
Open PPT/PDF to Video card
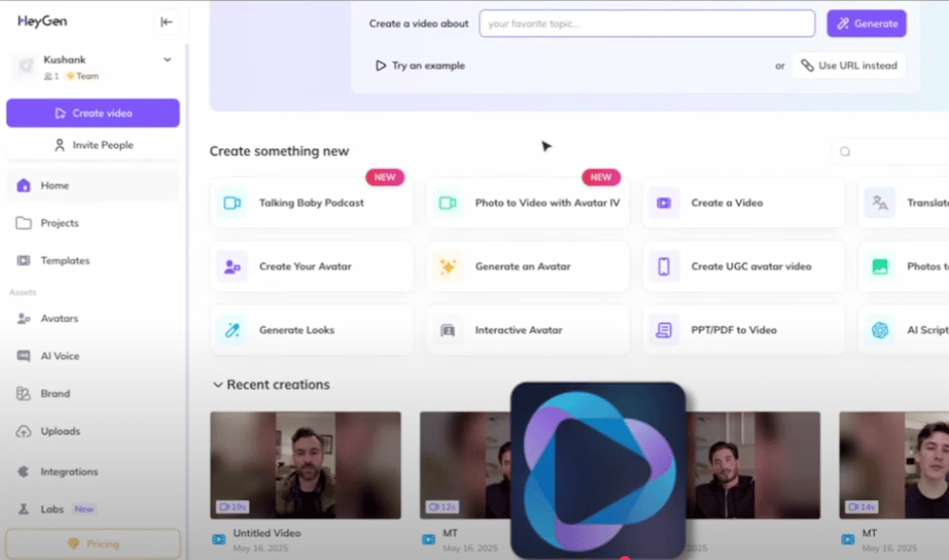(x=744, y=330)
